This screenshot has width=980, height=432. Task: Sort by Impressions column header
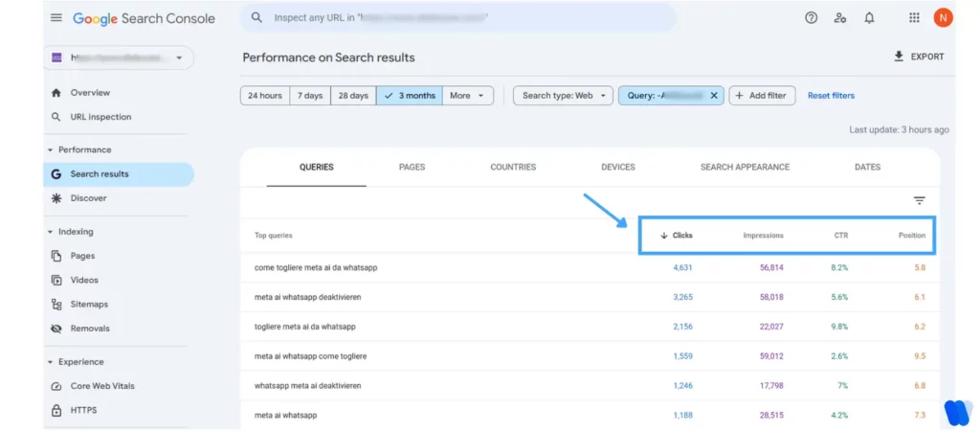pyautogui.click(x=763, y=236)
